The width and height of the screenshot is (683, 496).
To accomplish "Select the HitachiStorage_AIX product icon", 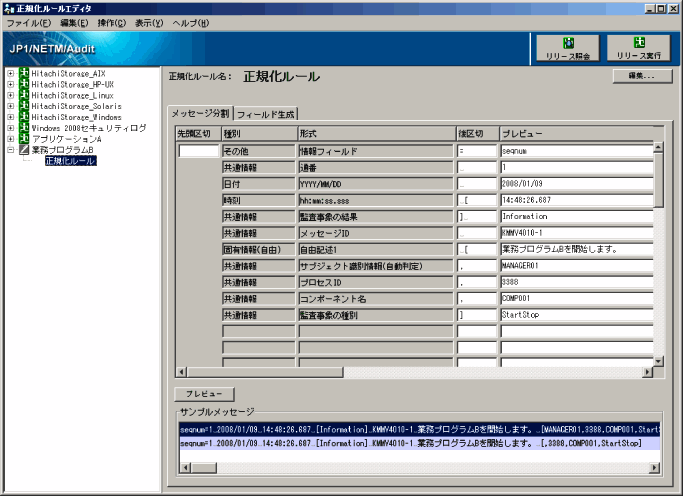I will 24,74.
